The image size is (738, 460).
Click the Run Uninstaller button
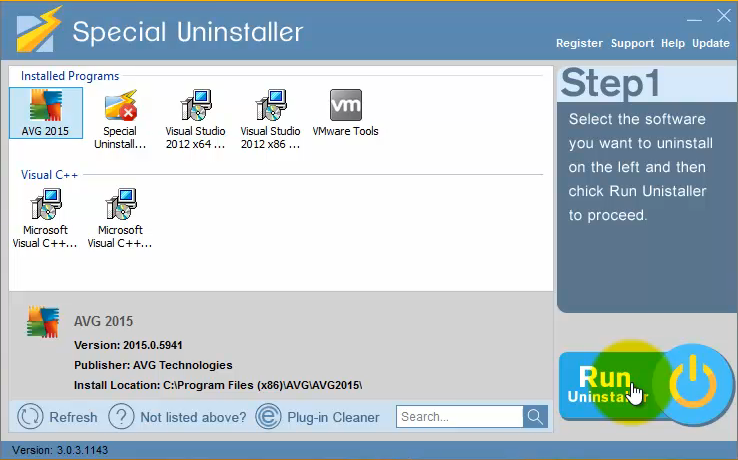pyautogui.click(x=645, y=385)
